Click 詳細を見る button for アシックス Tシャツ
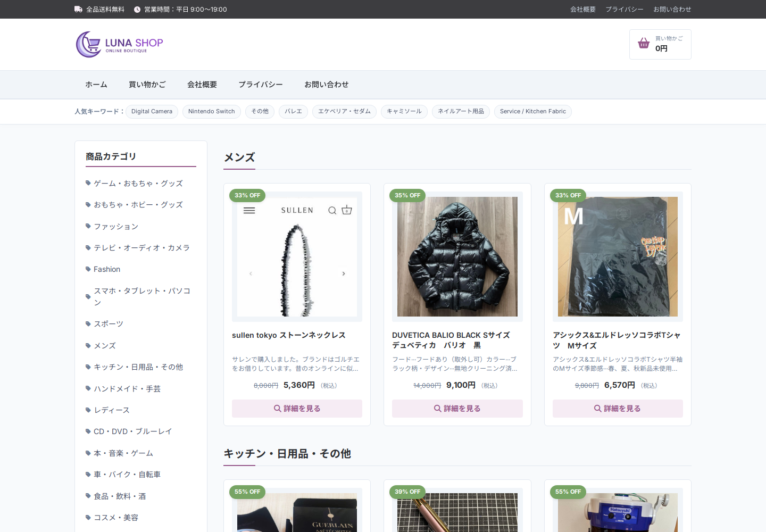766x532 pixels. pyautogui.click(x=618, y=409)
